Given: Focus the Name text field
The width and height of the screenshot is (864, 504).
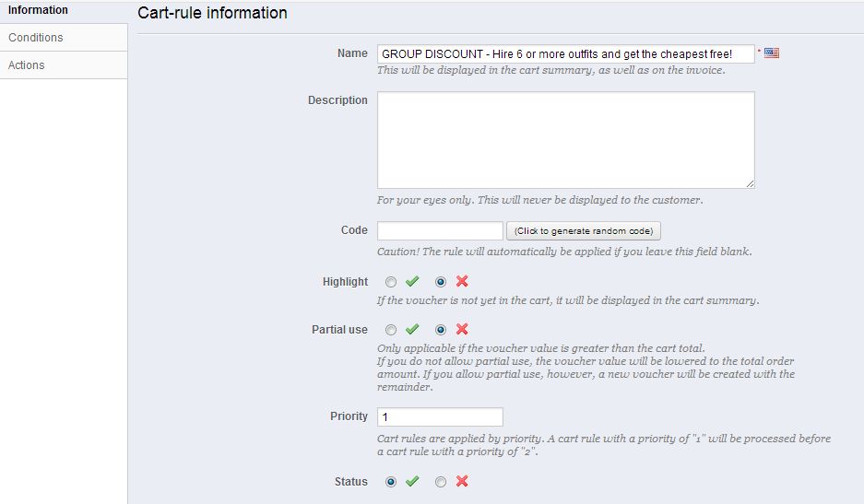Looking at the screenshot, I should point(565,54).
